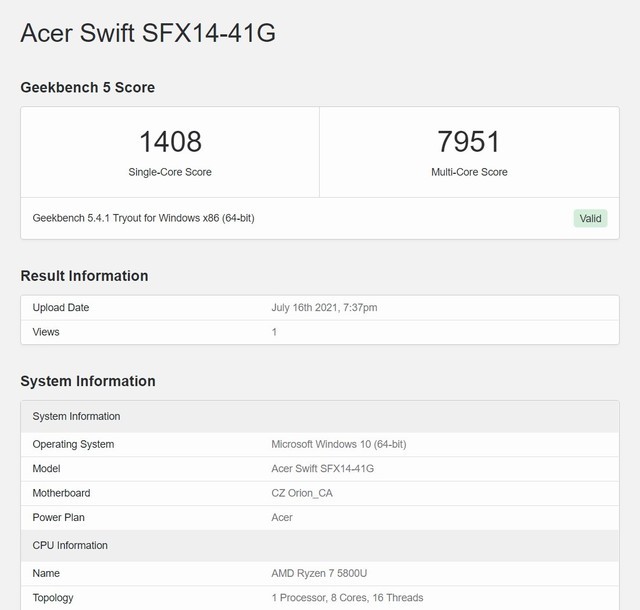Click the Operating System label
Viewport: 640px width, 610px height.
73,444
